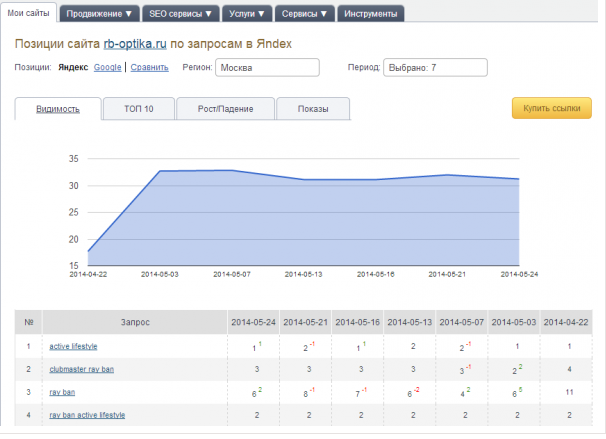Screen dimensions: 606x439
Task: Select Яндекс positions
Action: click(x=73, y=67)
